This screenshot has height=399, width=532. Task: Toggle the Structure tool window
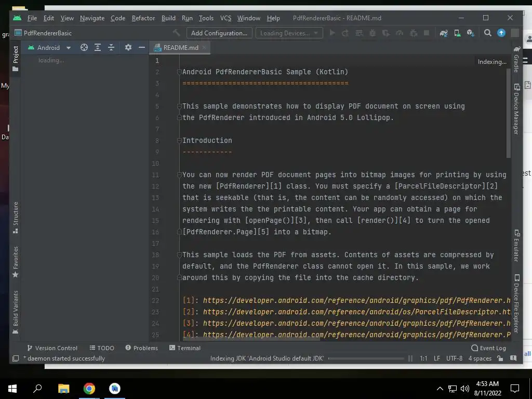(x=15, y=218)
